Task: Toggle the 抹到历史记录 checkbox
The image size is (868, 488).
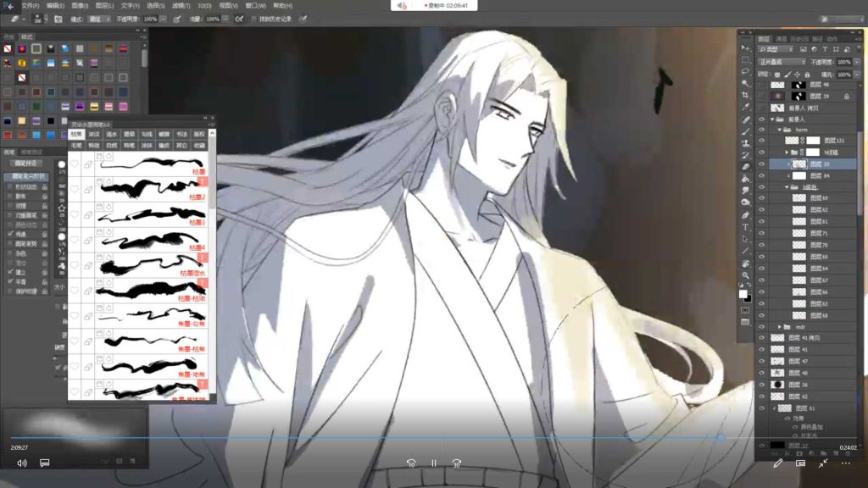Action: (253, 18)
